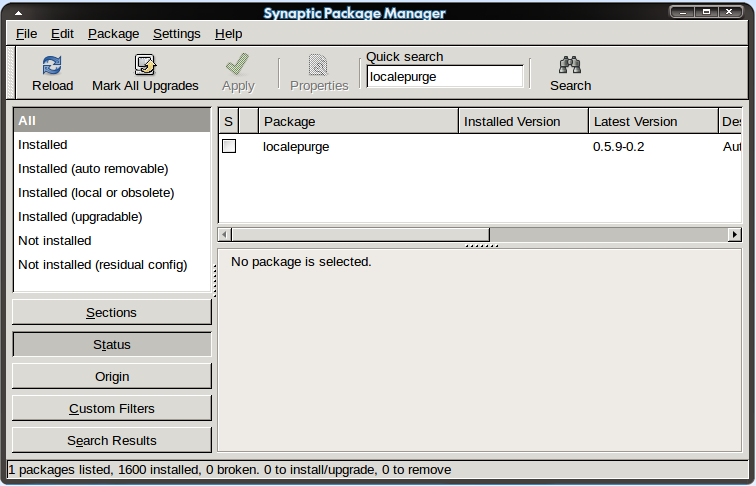This screenshot has height=486, width=756.
Task: Click the pane divider grip below list
Action: click(x=482, y=246)
